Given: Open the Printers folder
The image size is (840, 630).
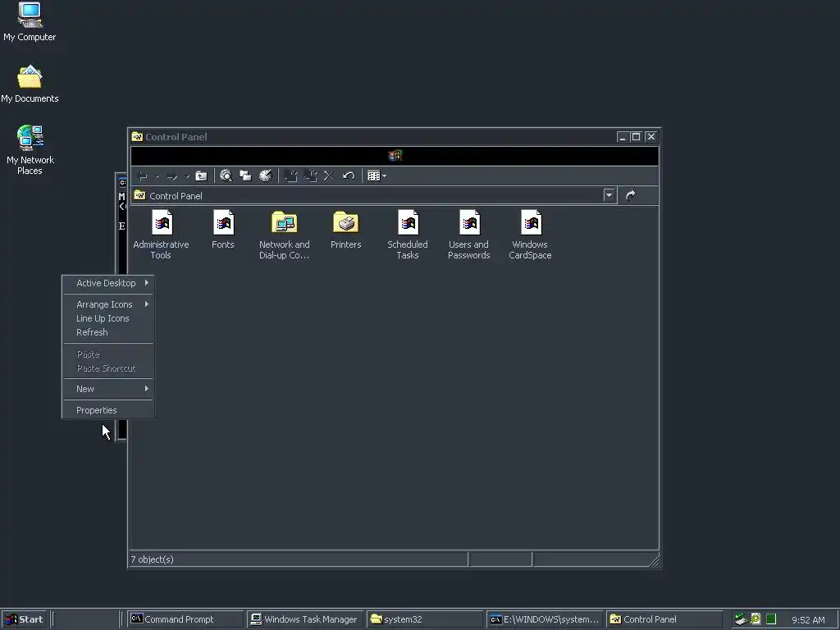Looking at the screenshot, I should (346, 230).
